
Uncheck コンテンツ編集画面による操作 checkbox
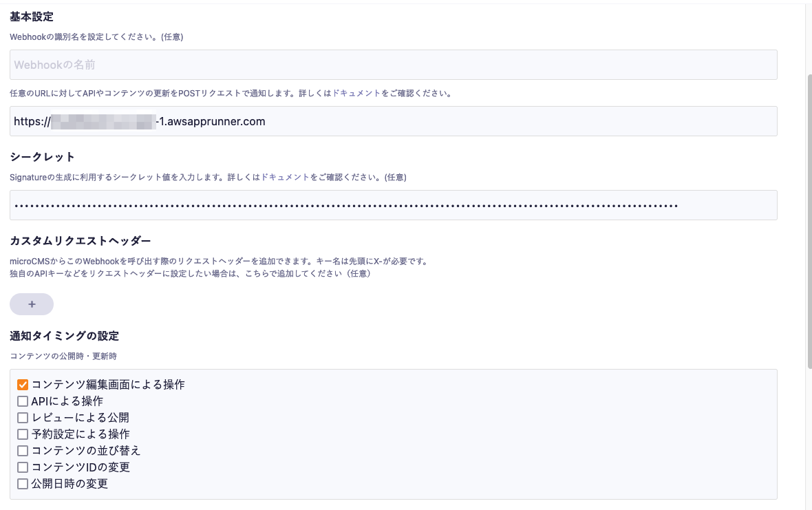(x=23, y=385)
